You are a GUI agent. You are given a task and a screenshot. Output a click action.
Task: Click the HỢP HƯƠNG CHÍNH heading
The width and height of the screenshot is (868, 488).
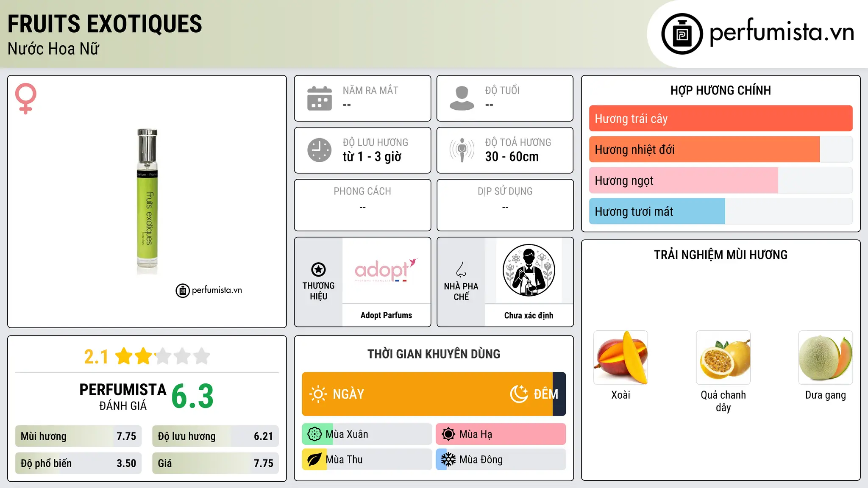[x=721, y=90]
